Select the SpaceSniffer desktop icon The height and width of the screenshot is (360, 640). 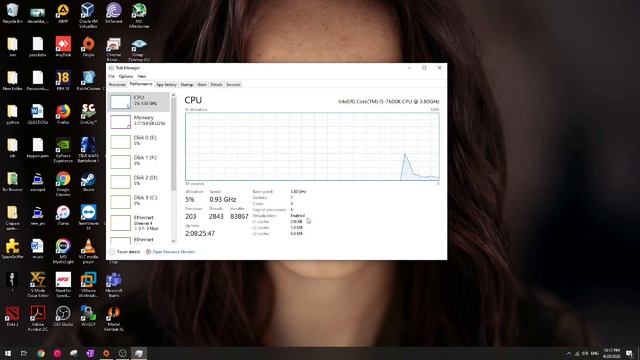click(x=12, y=249)
